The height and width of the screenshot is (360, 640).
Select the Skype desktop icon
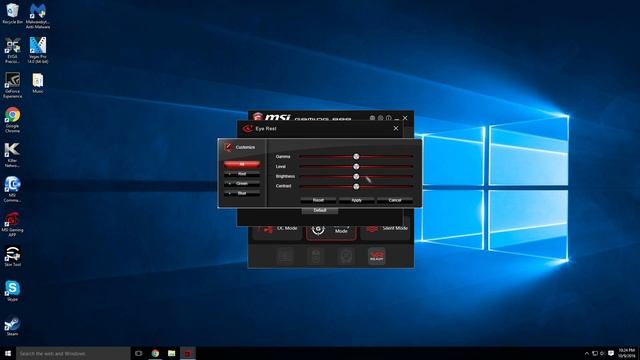pos(12,291)
